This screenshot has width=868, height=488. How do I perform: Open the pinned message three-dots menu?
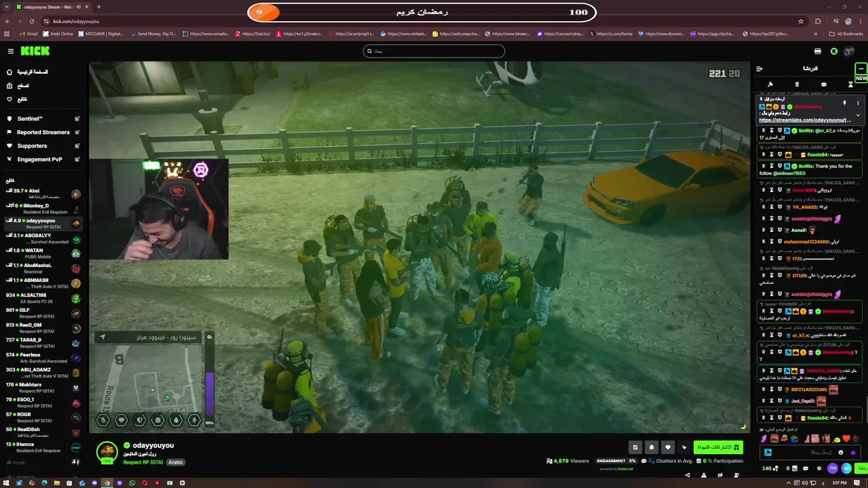click(858, 103)
